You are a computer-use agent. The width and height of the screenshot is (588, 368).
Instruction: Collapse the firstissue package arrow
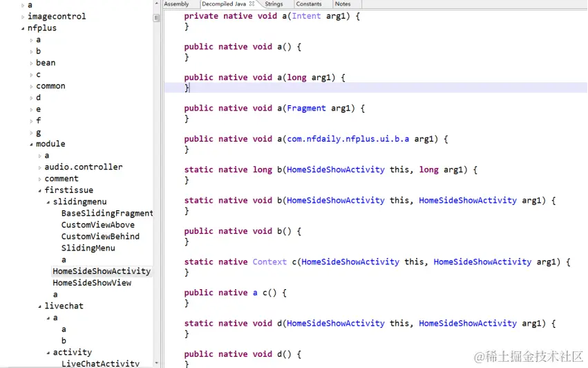(x=40, y=191)
